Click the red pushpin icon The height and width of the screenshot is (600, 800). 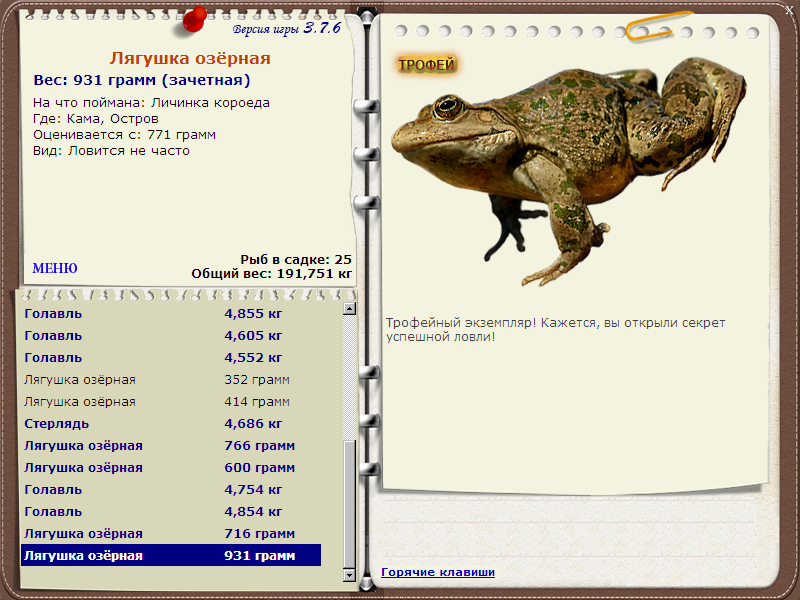pyautogui.click(x=194, y=20)
